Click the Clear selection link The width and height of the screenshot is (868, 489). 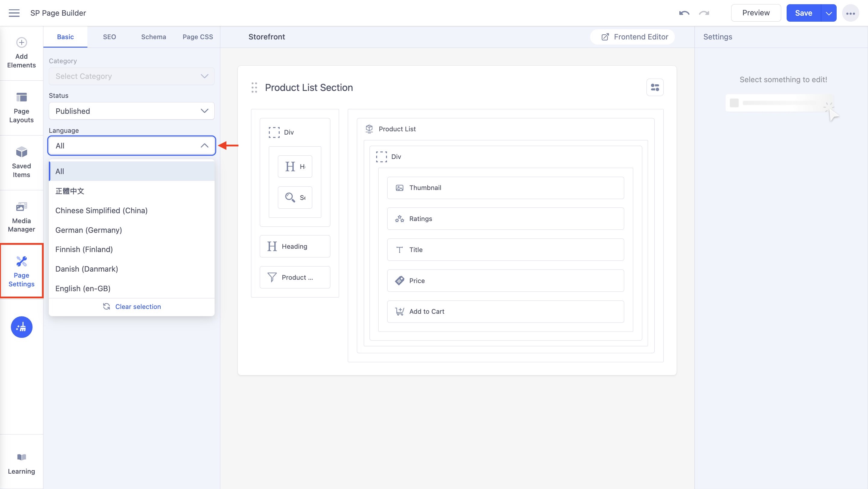click(x=132, y=307)
